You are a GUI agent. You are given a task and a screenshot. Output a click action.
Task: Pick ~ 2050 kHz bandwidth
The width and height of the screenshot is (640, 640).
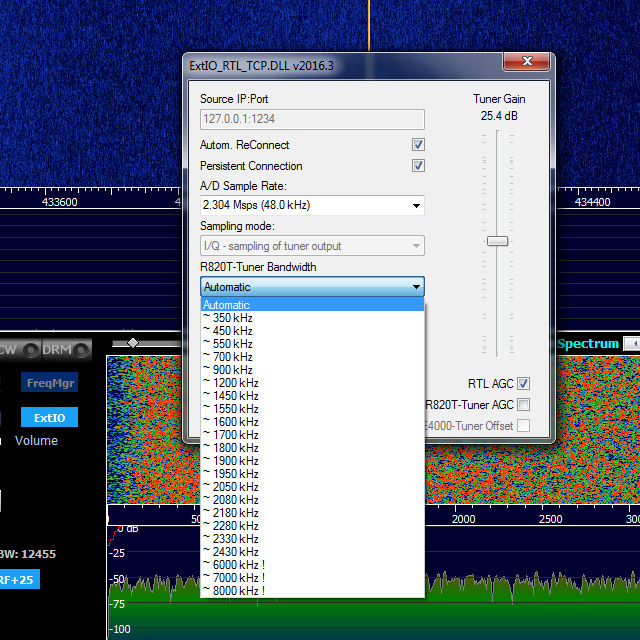click(312, 487)
